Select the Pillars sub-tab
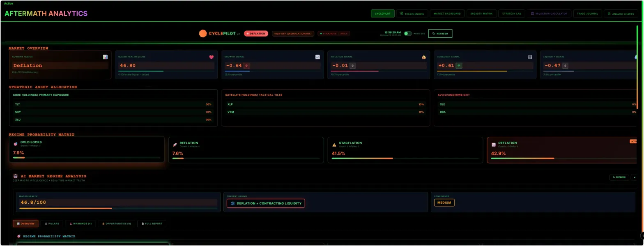Viewport: 644px width, 246px height. click(52, 223)
